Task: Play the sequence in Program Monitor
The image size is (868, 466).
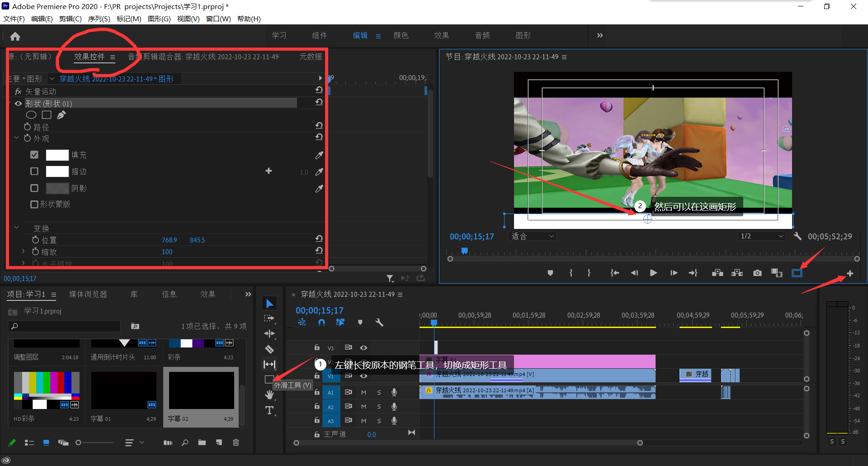Action: tap(653, 273)
